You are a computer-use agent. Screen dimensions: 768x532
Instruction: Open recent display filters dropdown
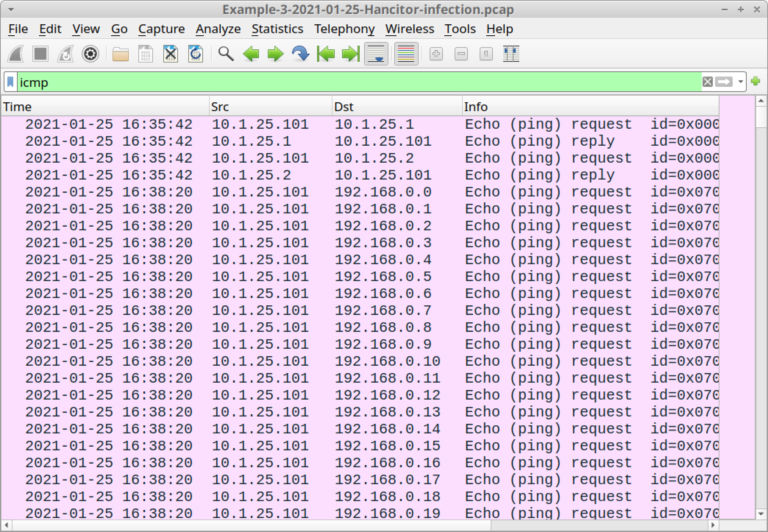(x=740, y=82)
